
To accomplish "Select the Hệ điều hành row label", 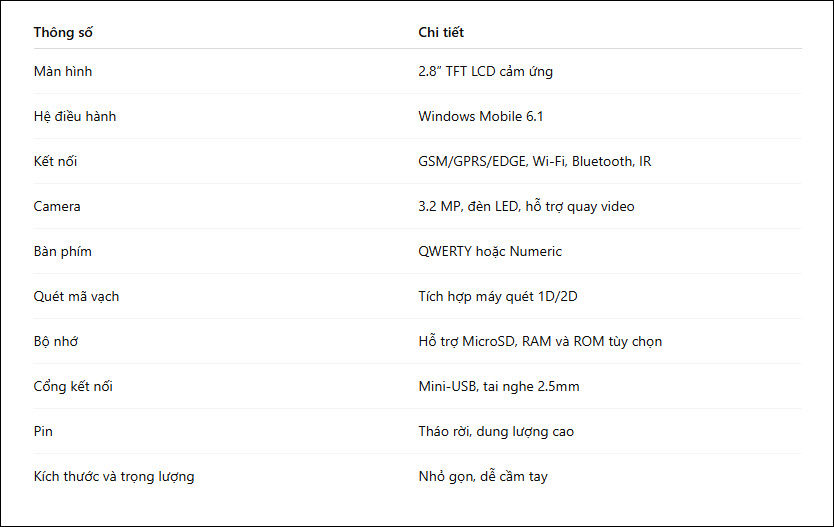I will point(74,116).
